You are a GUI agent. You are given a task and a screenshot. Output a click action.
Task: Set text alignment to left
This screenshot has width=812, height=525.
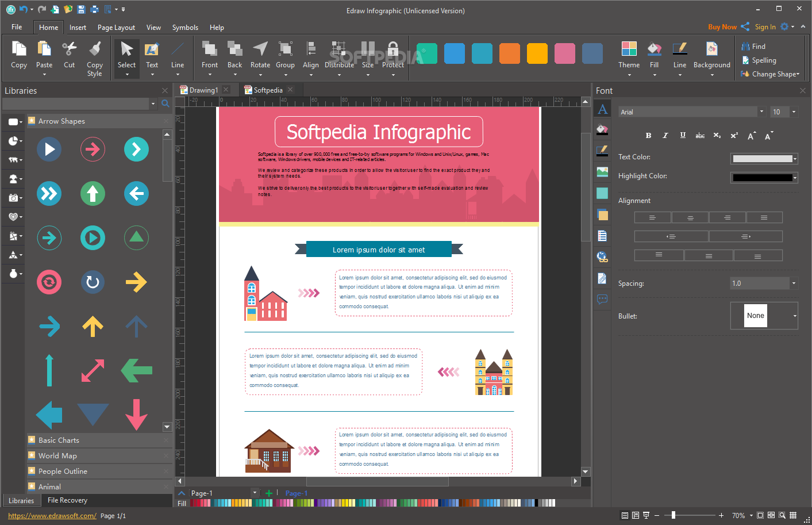(652, 217)
